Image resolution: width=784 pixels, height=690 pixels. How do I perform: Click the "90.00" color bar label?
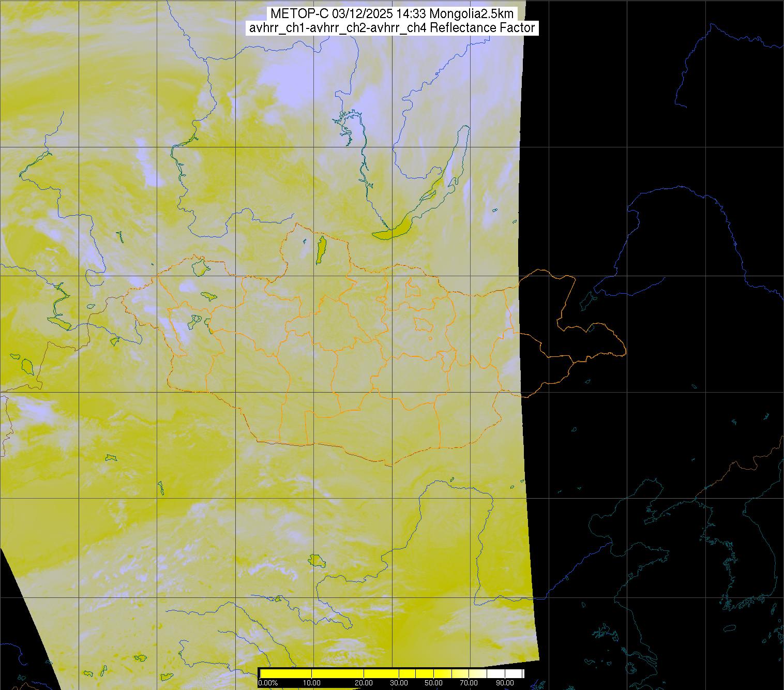[x=504, y=683]
